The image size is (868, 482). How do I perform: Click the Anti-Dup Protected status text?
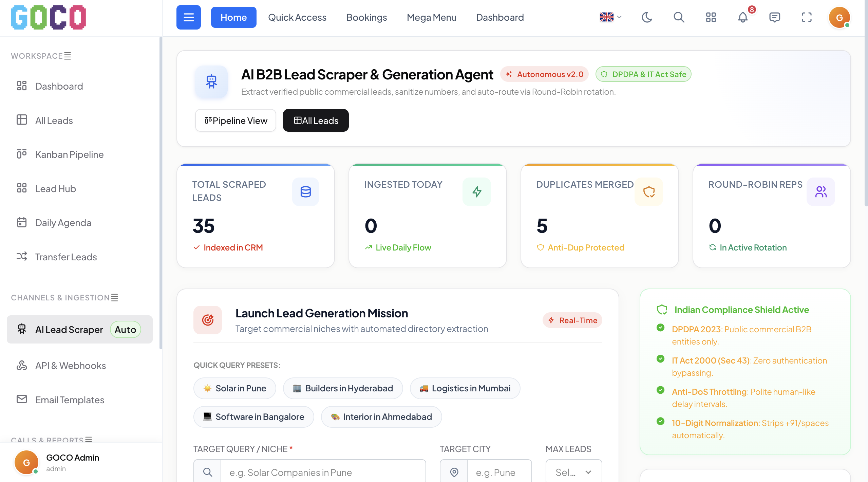coord(586,247)
